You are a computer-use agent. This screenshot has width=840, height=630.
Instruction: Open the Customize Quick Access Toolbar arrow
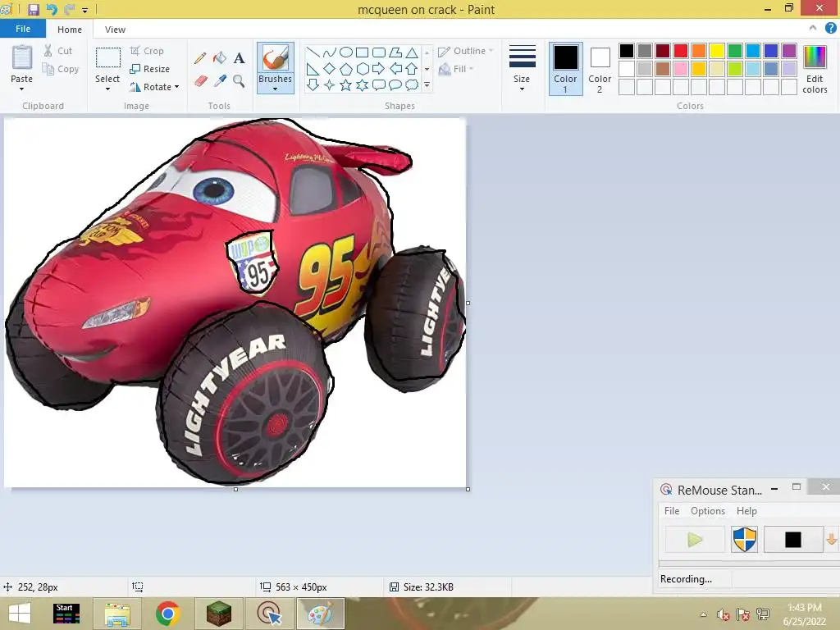pyautogui.click(x=85, y=10)
